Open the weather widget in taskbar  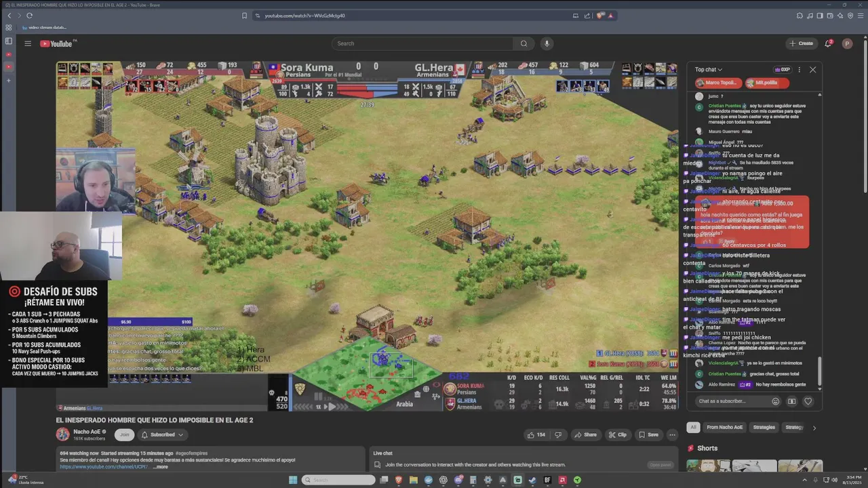26,480
